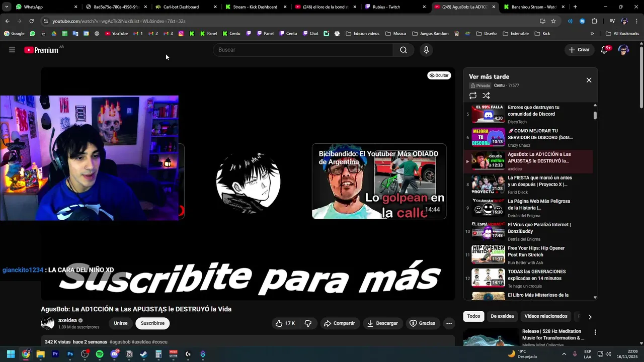Select the Todos filter chip

(473, 316)
